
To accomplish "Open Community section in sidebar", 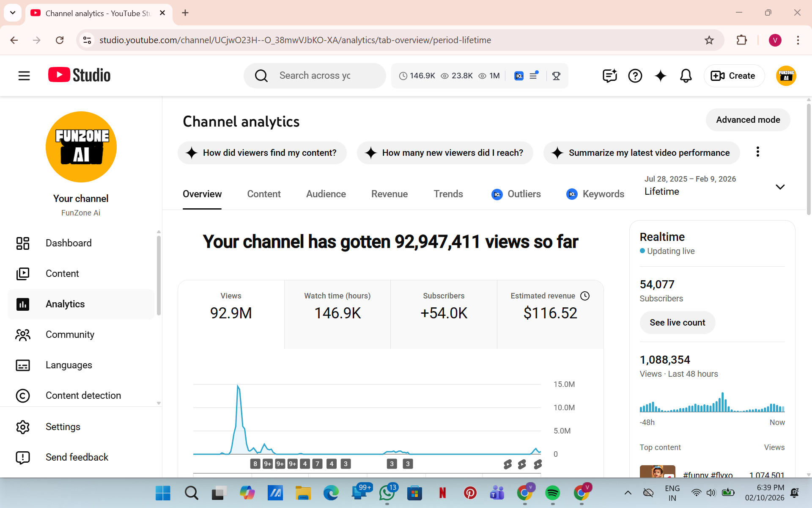I will click(x=70, y=334).
